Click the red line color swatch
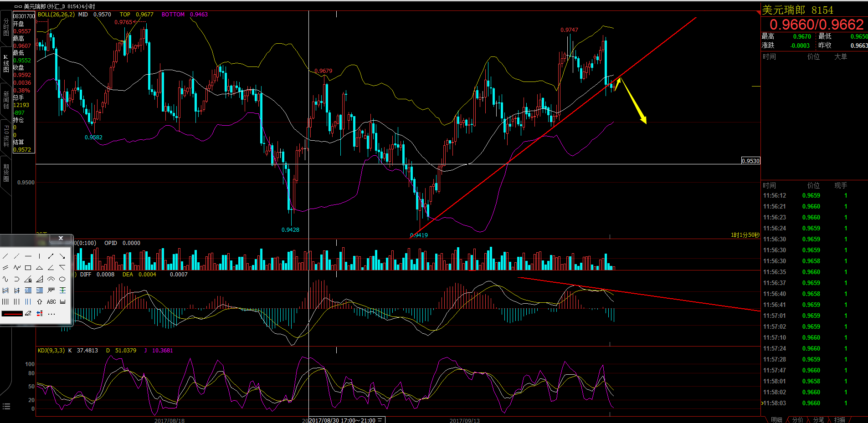The image size is (868, 423). tap(12, 313)
